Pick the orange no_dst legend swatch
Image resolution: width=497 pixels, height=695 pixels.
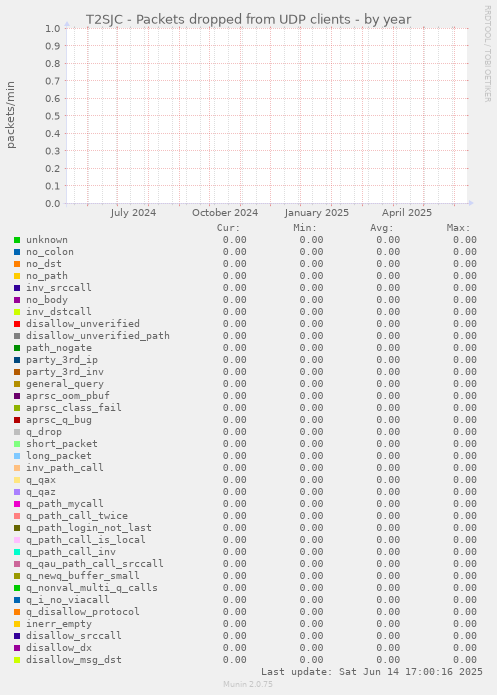pyautogui.click(x=17, y=264)
